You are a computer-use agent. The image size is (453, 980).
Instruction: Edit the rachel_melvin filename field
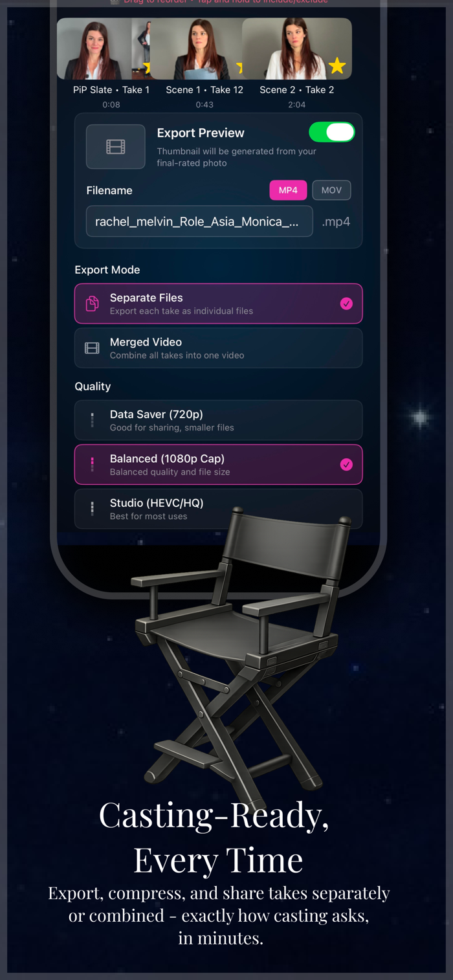(x=199, y=221)
